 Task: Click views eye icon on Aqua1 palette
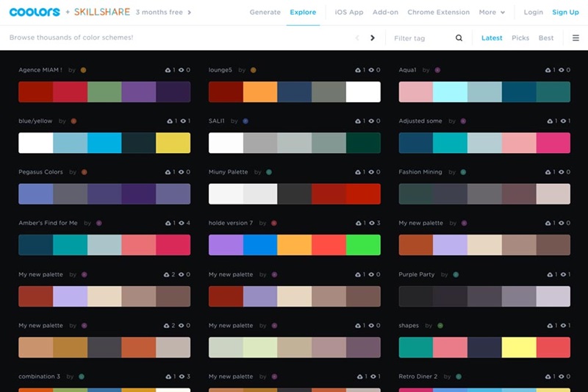(x=562, y=71)
